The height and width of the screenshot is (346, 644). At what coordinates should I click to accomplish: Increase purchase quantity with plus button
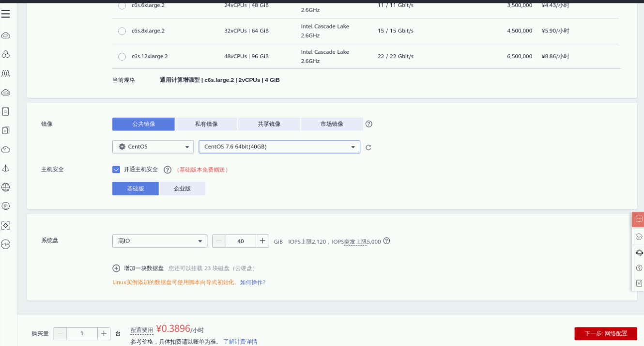[x=104, y=333]
